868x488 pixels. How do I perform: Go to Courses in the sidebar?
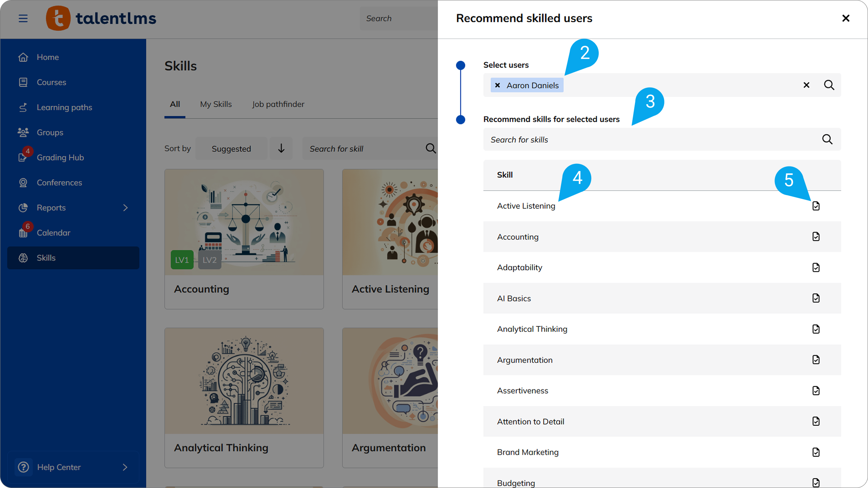click(51, 82)
